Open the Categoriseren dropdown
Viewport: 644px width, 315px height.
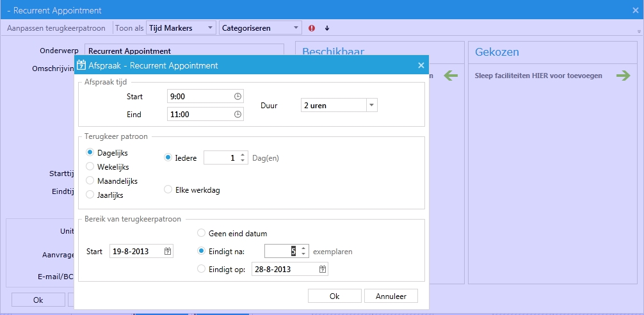[x=296, y=28]
